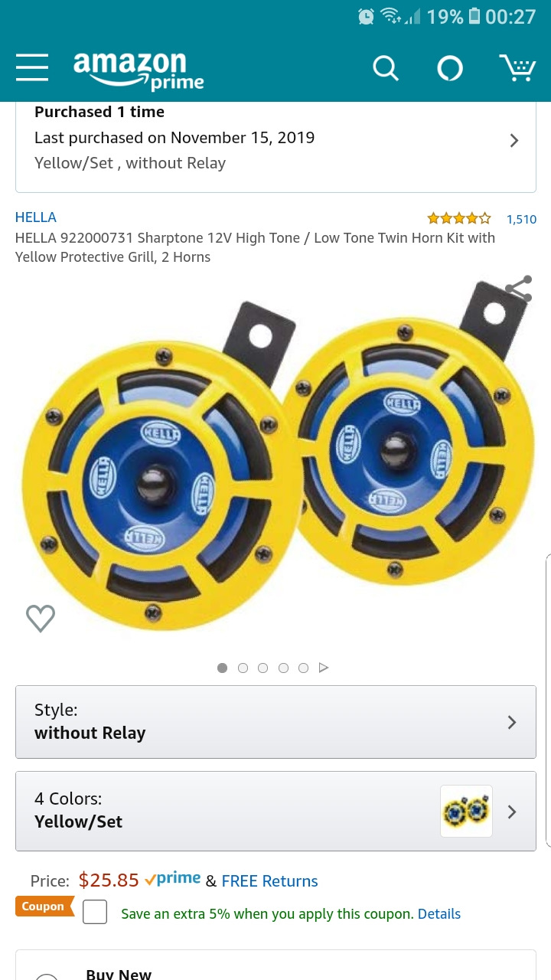551x980 pixels.
Task: Tap the Amazon Prime logo
Action: coord(139,70)
